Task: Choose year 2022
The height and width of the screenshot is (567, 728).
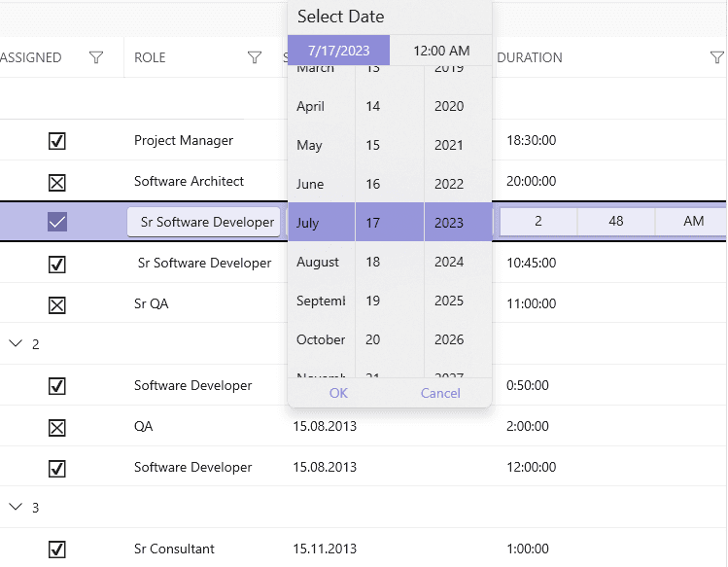Action: 458,184
